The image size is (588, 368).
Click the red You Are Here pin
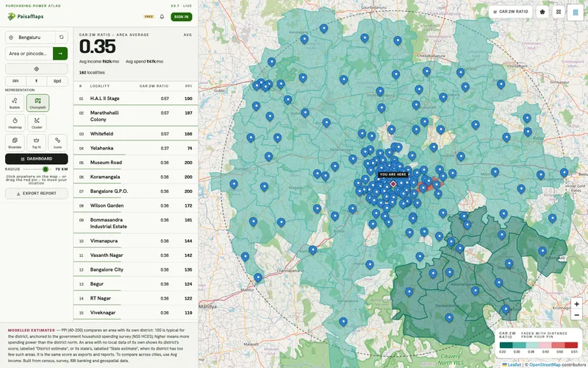point(393,184)
